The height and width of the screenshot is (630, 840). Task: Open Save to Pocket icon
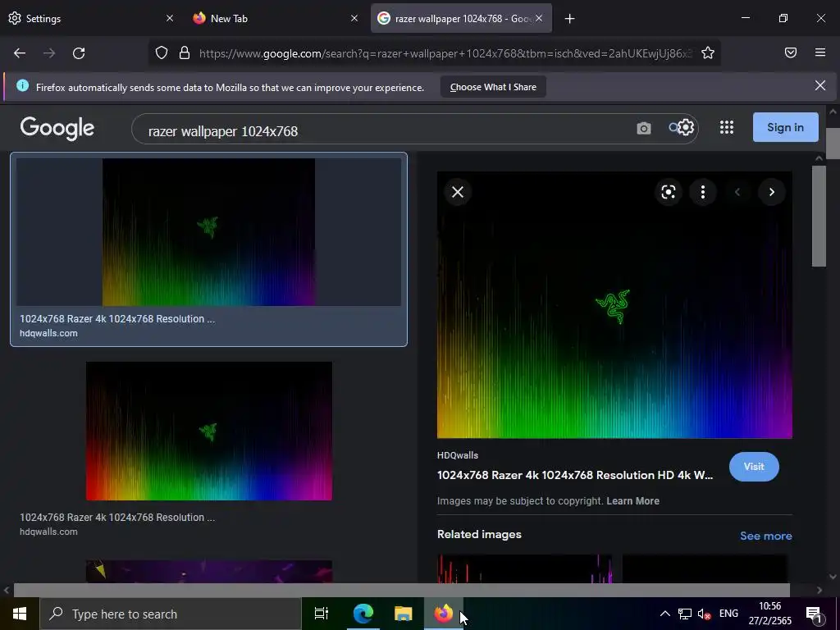tap(791, 52)
